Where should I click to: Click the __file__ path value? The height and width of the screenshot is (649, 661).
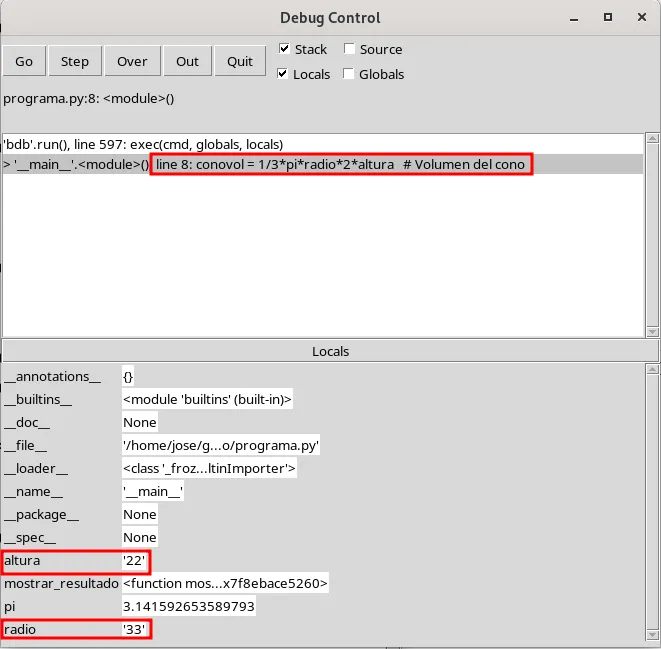pos(221,445)
